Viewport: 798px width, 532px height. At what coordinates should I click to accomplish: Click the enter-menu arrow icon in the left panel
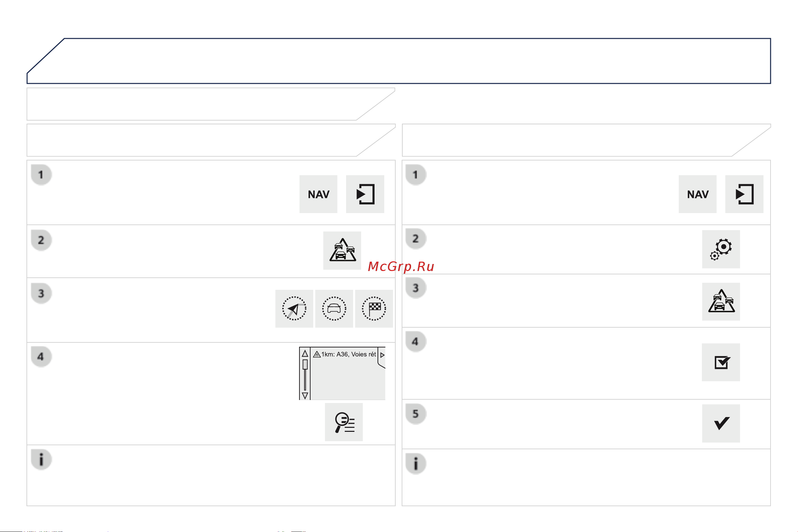pos(365,194)
